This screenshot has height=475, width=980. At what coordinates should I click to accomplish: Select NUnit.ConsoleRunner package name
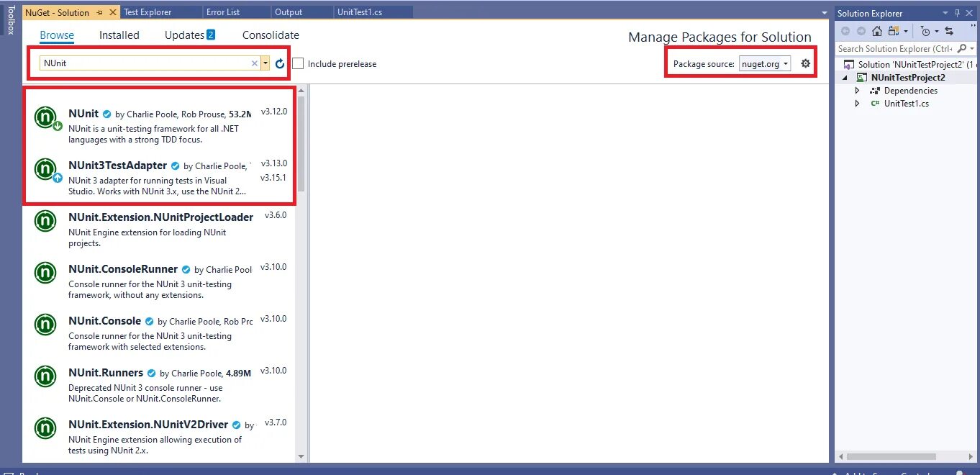tap(123, 269)
